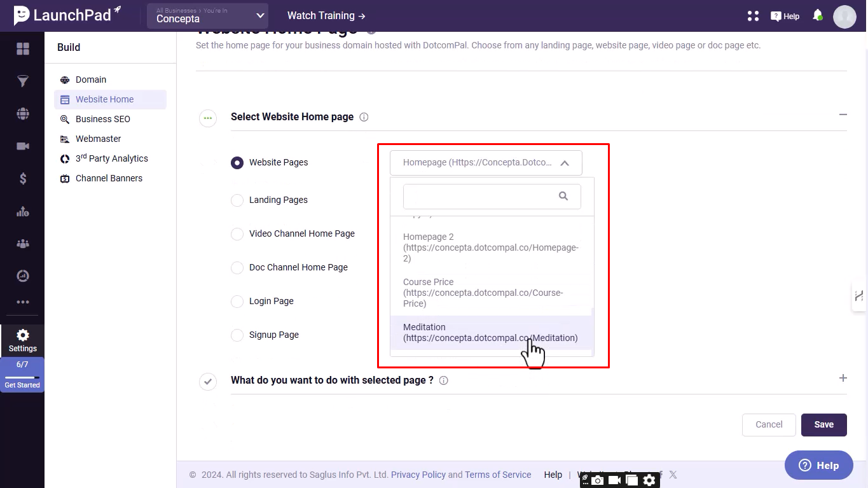868x488 pixels.
Task: Open Business SEO in Build menu
Action: (103, 119)
